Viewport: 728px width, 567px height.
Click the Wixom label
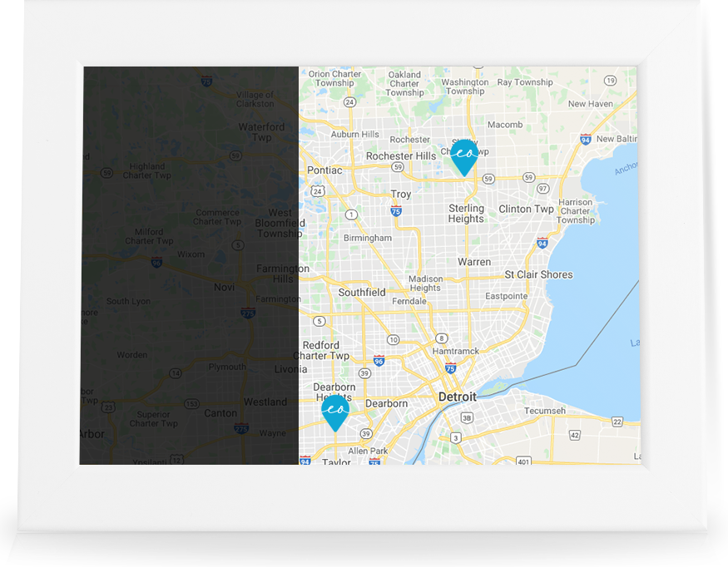click(191, 254)
